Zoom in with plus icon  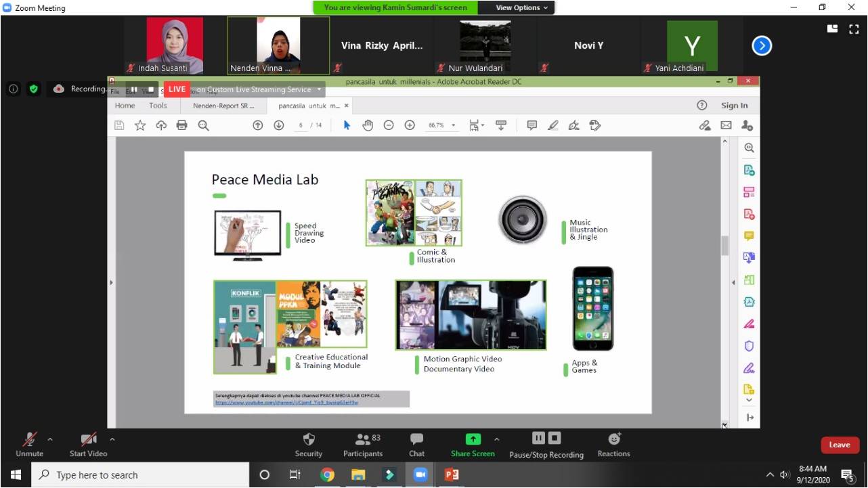(410, 125)
